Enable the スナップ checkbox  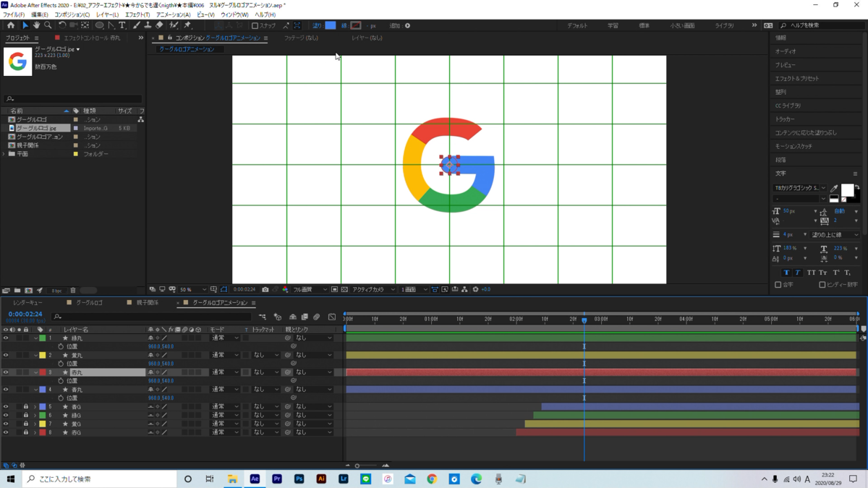(255, 25)
